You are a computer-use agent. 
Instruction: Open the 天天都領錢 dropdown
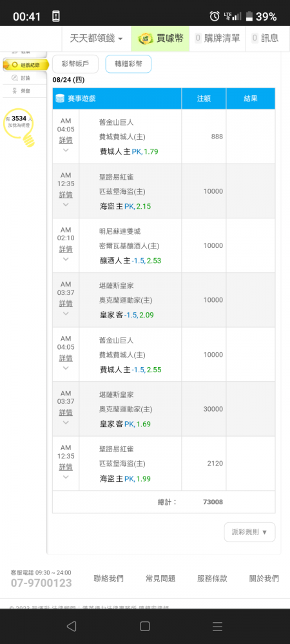click(x=96, y=39)
